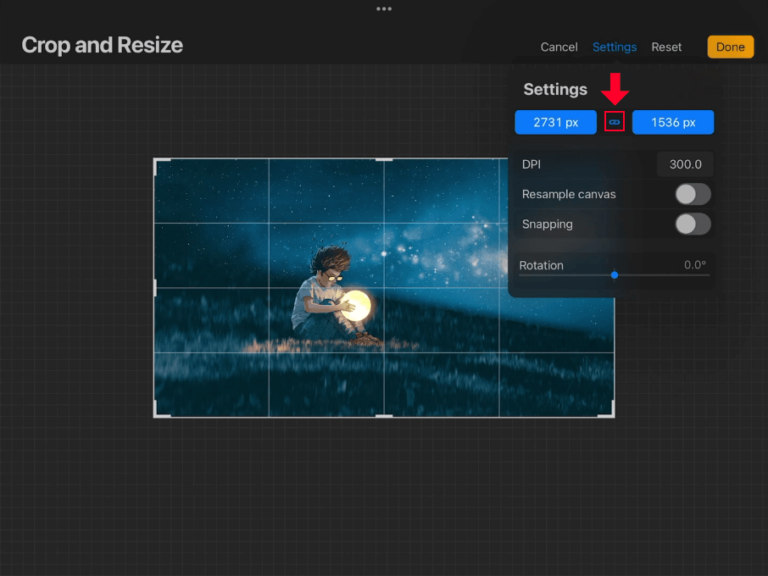Turn on the Snapping toggle
This screenshot has height=576, width=768.
click(692, 224)
